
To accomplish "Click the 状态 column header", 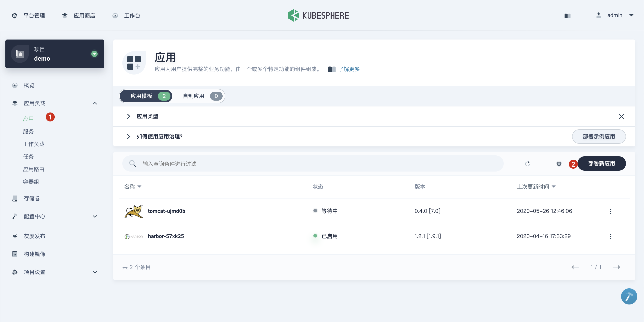I will pos(318,187).
